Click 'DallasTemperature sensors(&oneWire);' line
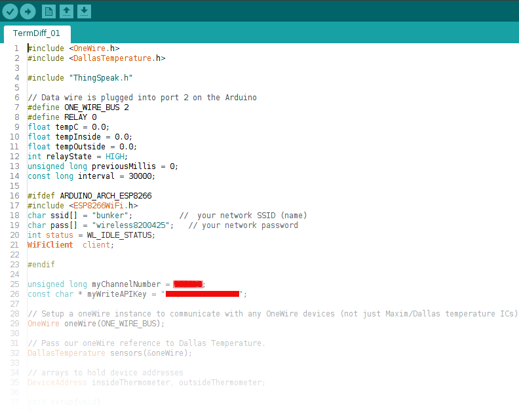Image resolution: width=519 pixels, height=420 pixels. pos(109,353)
